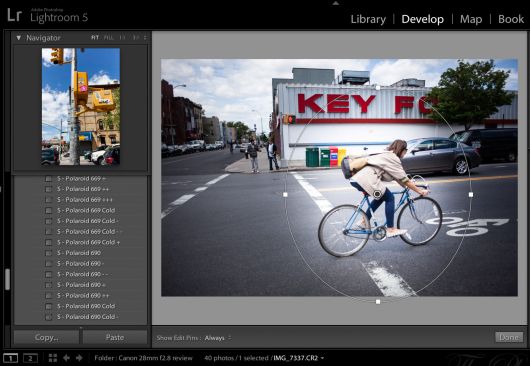Set Navigator zoom to 3:1
Screen dimensions: 530x366
coord(136,38)
